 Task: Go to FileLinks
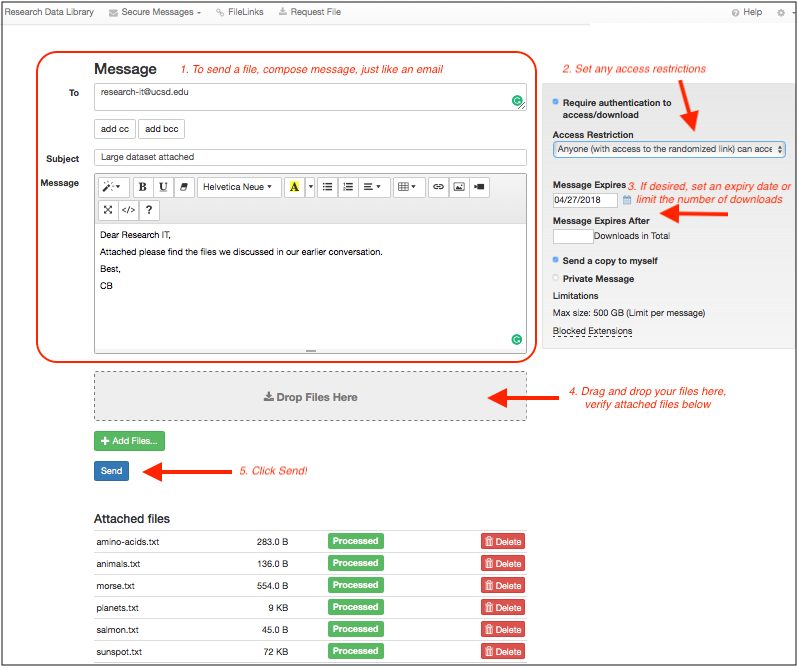coord(240,12)
